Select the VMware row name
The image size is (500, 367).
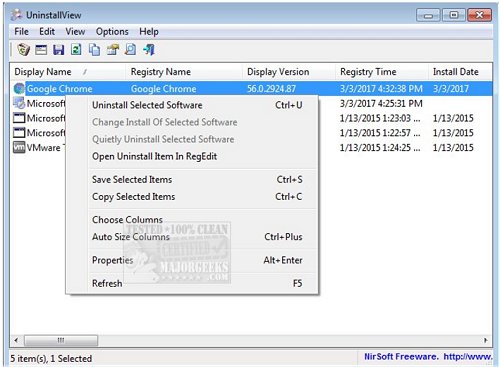[x=45, y=147]
